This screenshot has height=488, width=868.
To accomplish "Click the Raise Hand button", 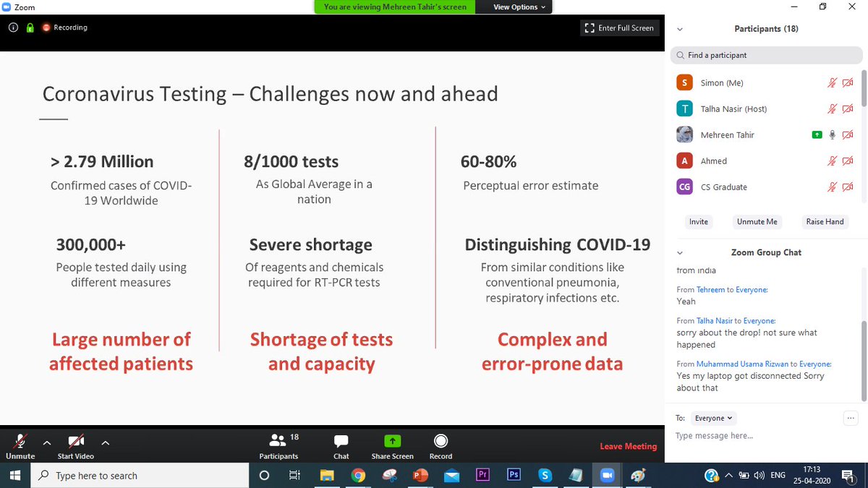I will click(825, 221).
